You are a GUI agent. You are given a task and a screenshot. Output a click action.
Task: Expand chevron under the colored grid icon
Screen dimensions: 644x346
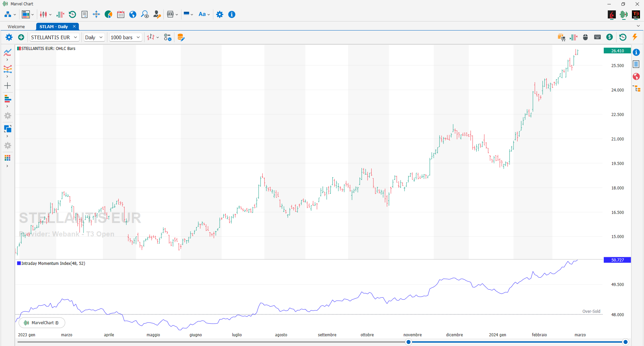[x=7, y=166]
